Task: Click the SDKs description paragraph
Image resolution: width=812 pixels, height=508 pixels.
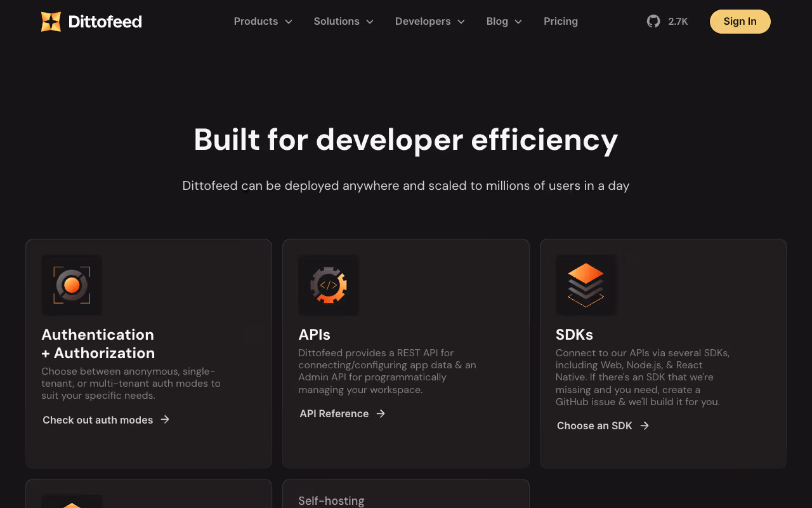Action: (643, 377)
